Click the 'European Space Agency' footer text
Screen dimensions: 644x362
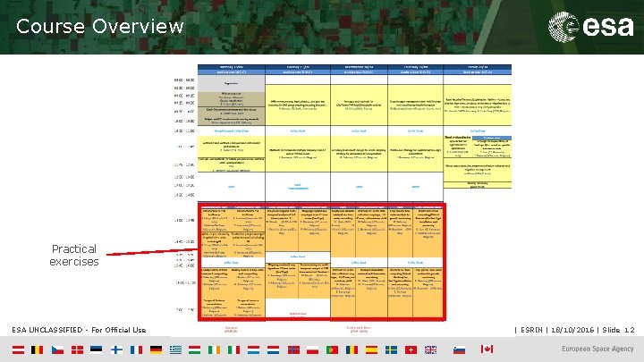tap(597, 349)
